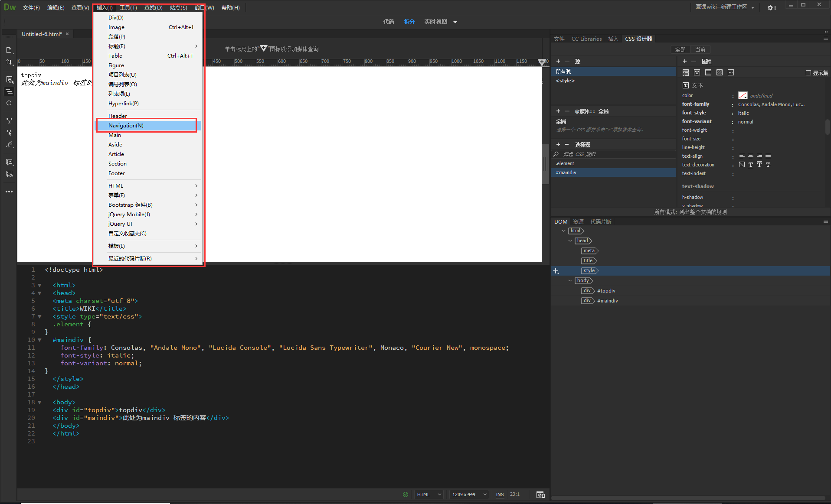This screenshot has width=831, height=504.
Task: Collapse the head node in DOM tree
Action: tap(570, 241)
